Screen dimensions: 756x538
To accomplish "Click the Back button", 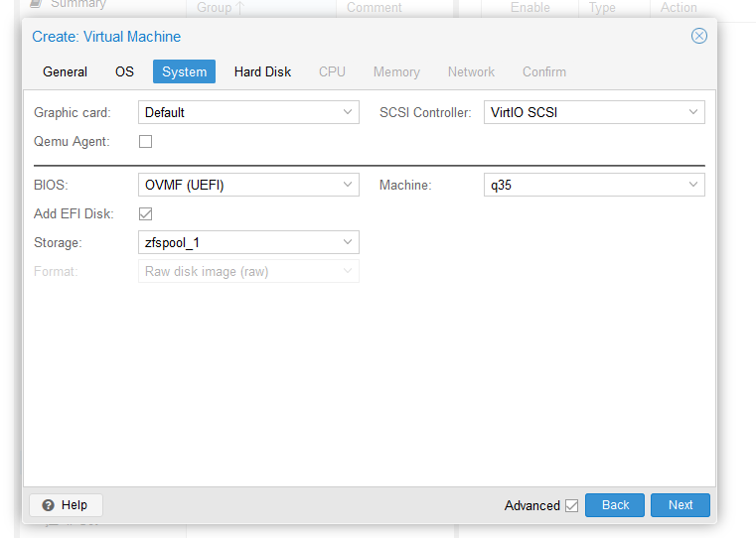I will 615,505.
